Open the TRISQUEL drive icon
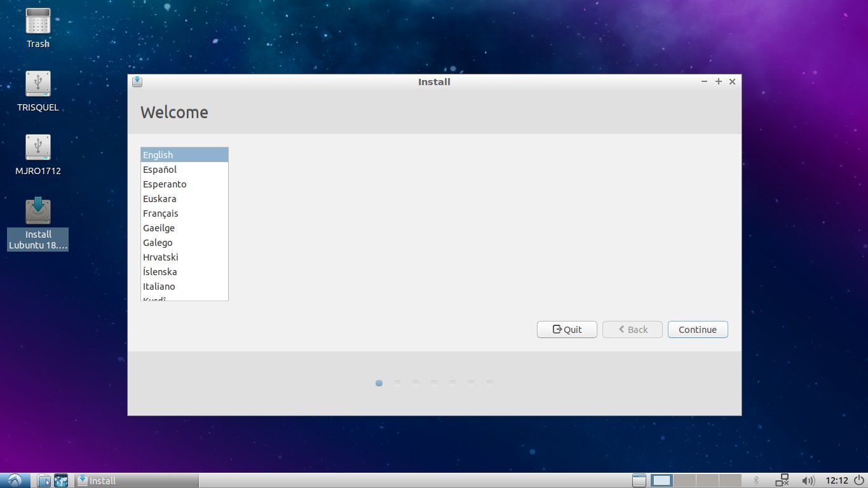This screenshot has width=868, height=488. pyautogui.click(x=37, y=86)
